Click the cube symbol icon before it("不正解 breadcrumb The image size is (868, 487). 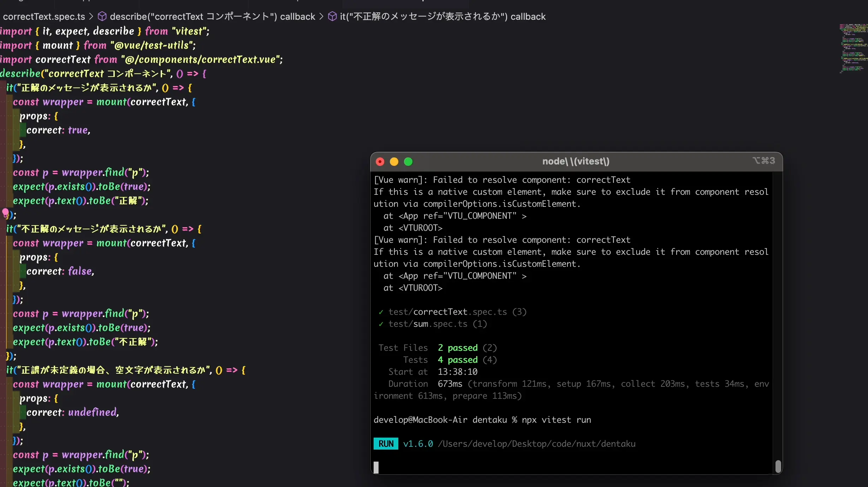[332, 17]
